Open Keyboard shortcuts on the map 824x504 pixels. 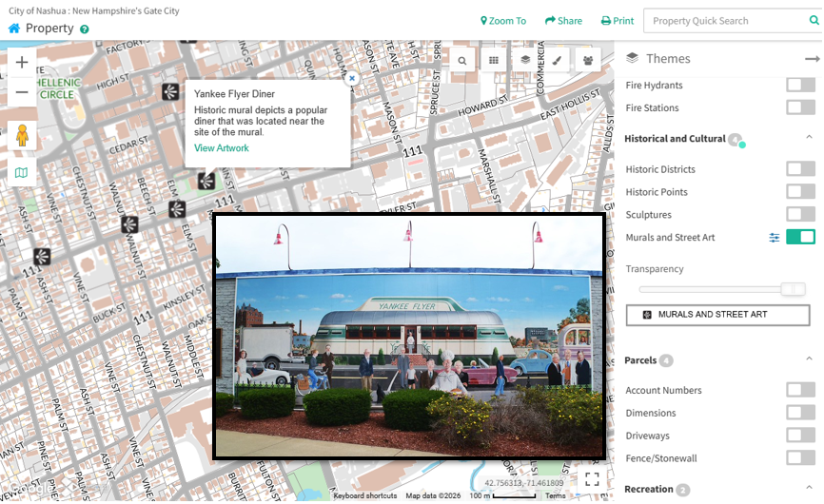365,495
